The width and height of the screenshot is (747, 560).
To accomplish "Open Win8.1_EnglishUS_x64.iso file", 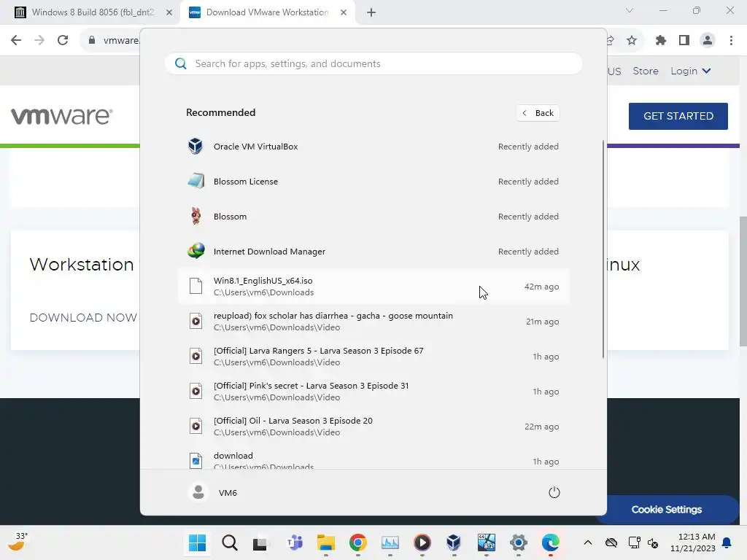I will (x=373, y=287).
